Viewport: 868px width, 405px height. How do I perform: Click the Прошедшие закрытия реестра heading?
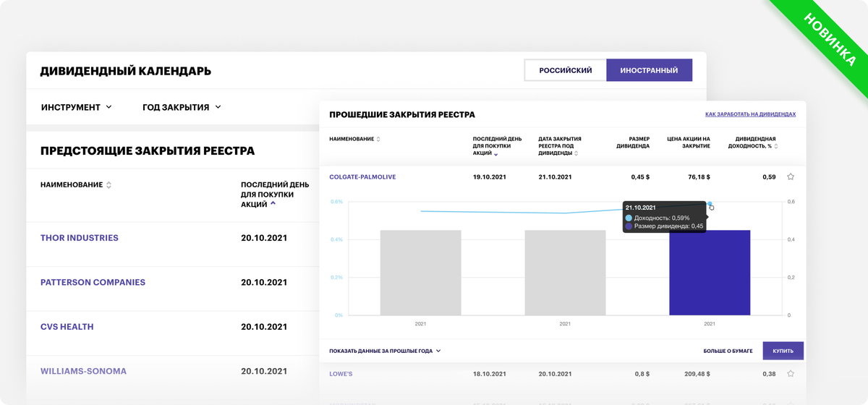coord(402,115)
